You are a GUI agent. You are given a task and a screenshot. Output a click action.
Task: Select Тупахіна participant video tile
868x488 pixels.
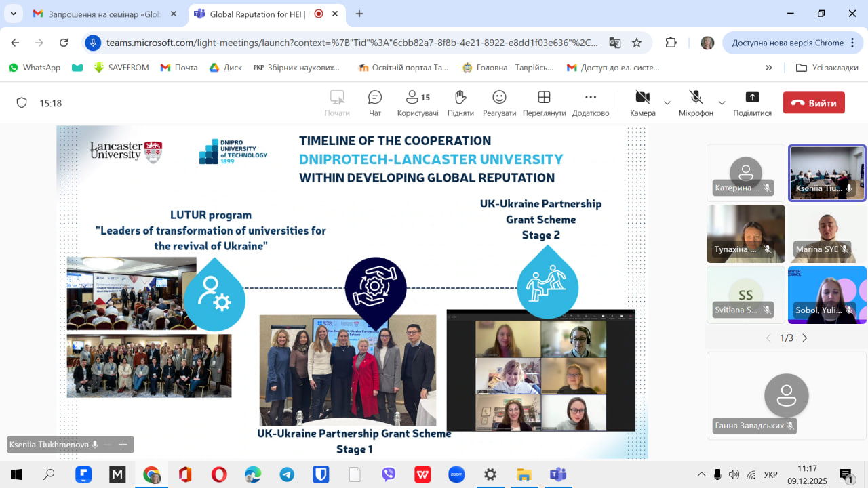pyautogui.click(x=746, y=234)
